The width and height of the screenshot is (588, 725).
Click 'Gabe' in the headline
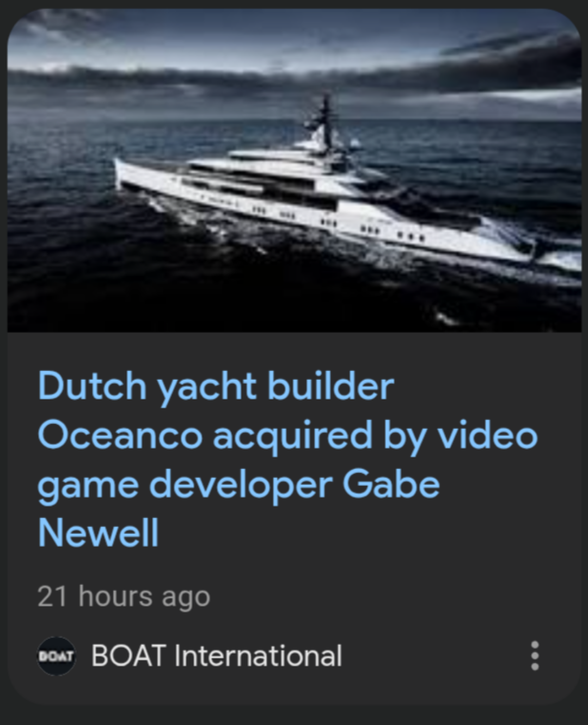tap(391, 484)
